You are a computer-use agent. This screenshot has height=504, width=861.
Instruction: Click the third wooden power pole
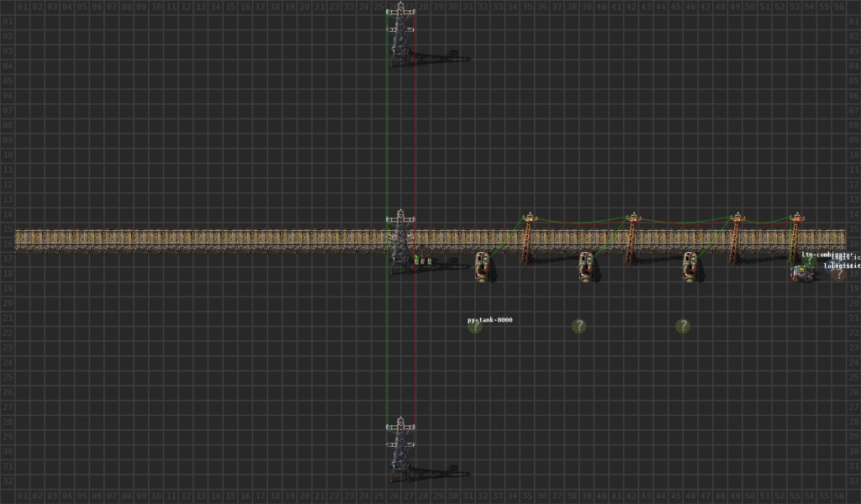pyautogui.click(x=736, y=239)
